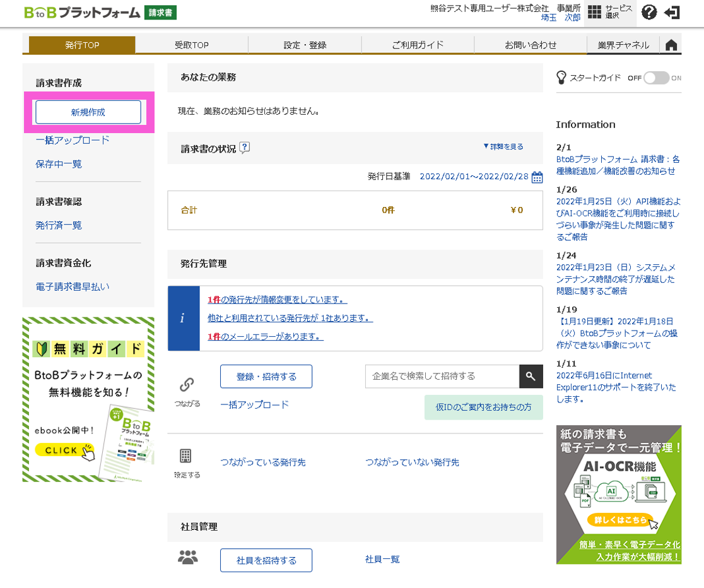Click help icon next to 請求書の状況

[244, 148]
